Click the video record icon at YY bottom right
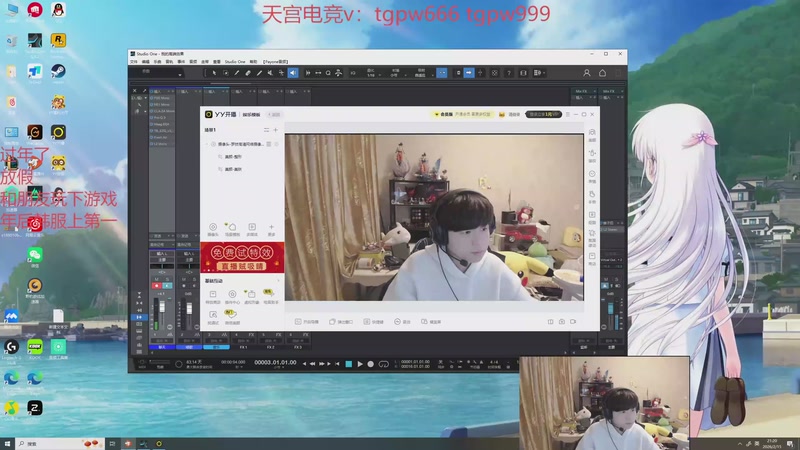 [x=573, y=322]
